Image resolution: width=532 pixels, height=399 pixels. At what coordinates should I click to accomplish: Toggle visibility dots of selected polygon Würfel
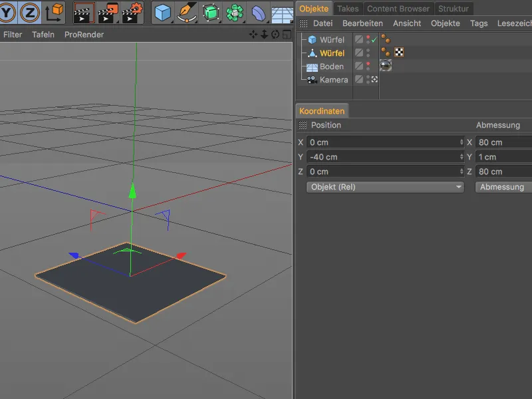368,53
